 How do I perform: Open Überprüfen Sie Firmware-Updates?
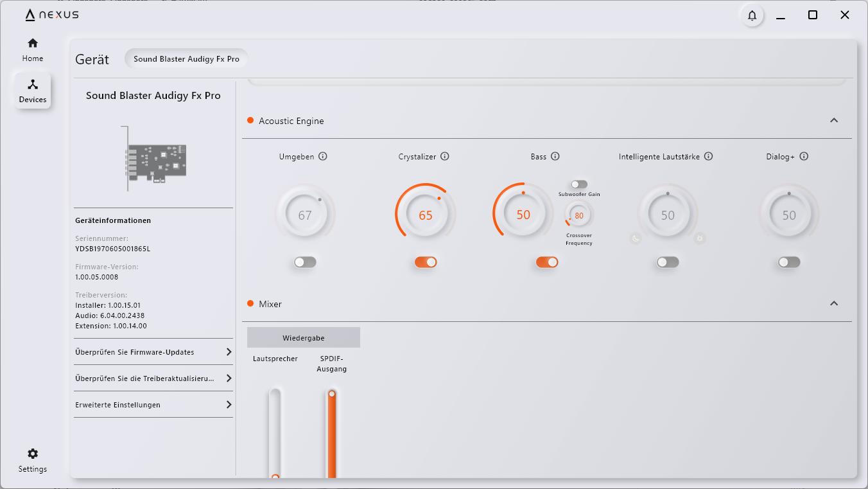(x=153, y=352)
